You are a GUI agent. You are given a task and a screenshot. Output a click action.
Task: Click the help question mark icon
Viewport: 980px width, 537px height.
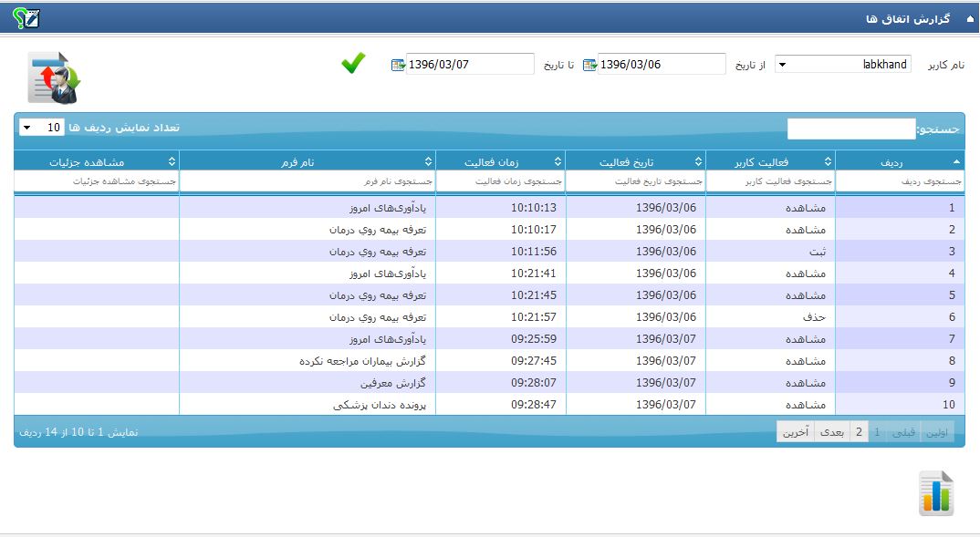coord(26,18)
